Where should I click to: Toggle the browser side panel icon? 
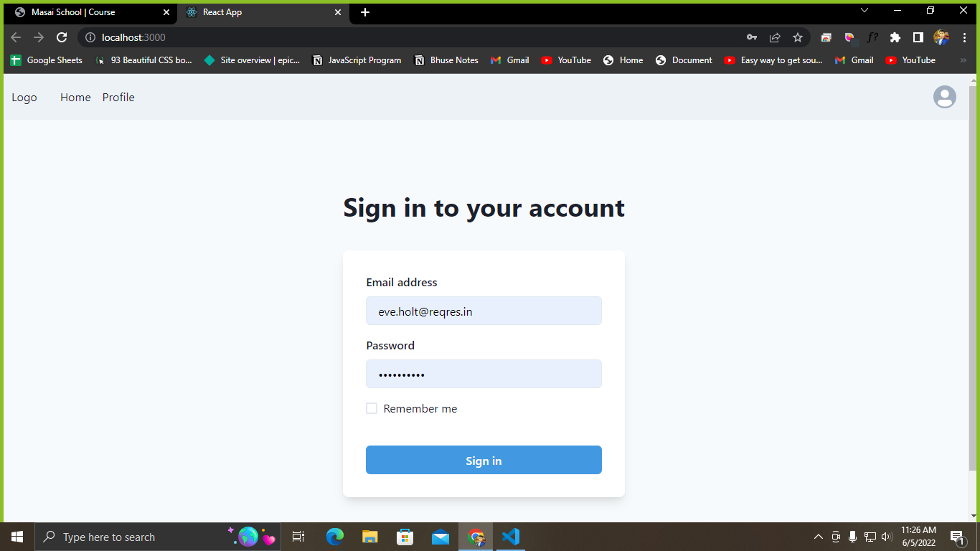918,37
